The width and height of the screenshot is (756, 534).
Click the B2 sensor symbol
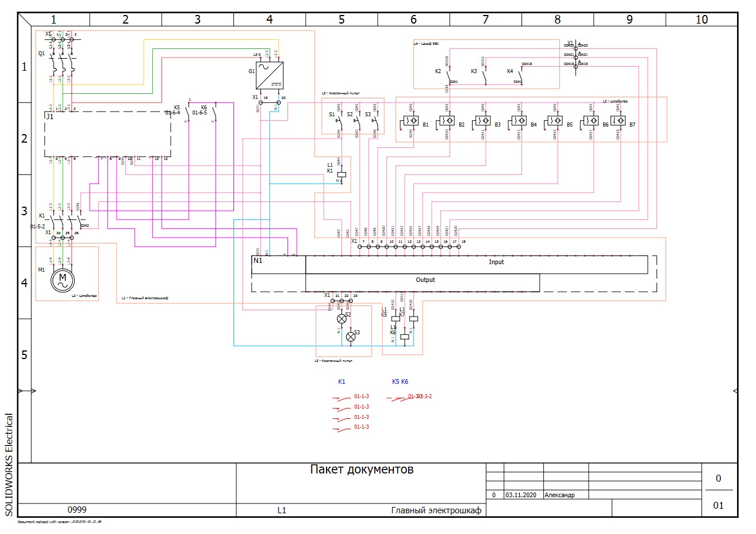pos(446,121)
